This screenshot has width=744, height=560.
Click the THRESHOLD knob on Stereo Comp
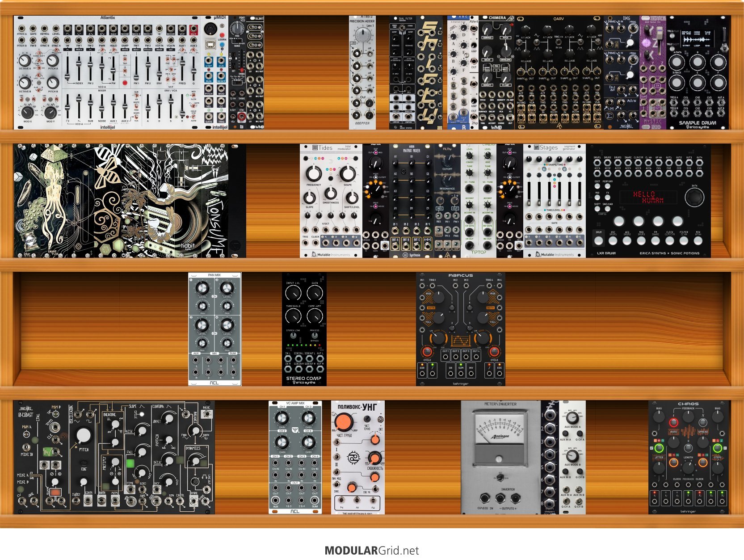tap(293, 316)
